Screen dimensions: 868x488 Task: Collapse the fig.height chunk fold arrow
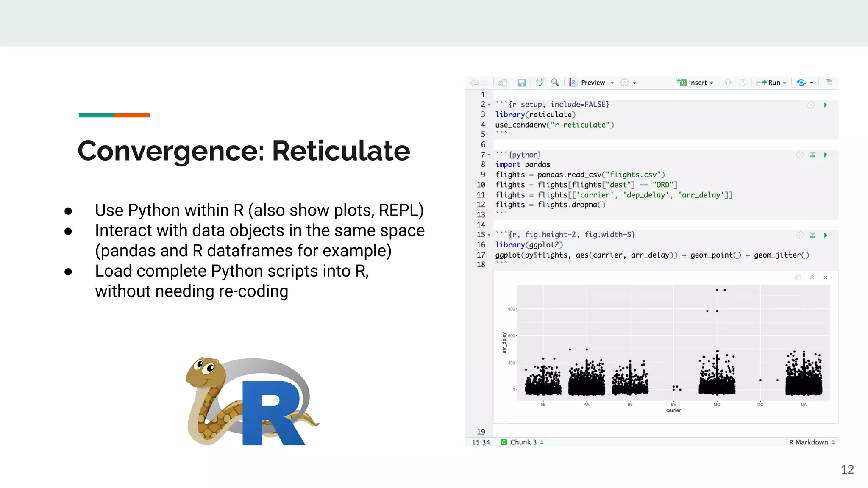pos(489,235)
